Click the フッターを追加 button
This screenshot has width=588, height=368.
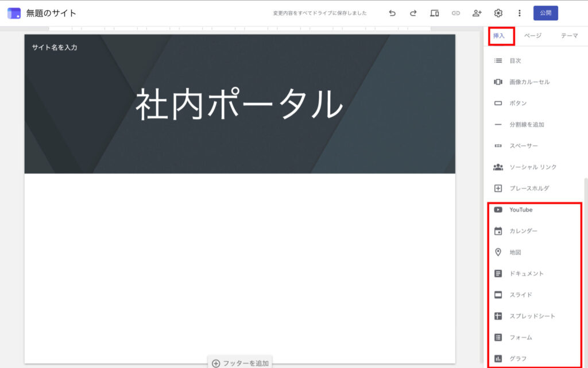[241, 363]
